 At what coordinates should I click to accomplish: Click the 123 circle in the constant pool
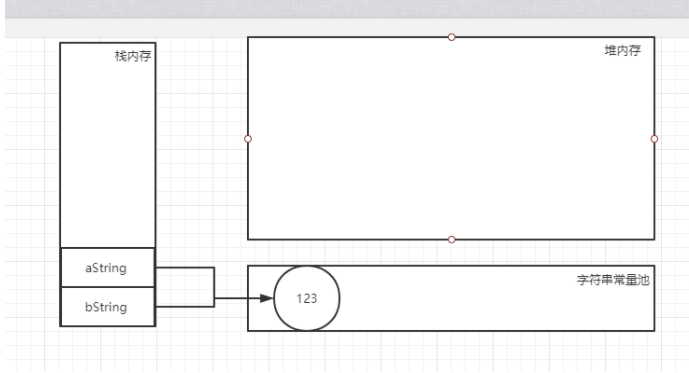[307, 298]
